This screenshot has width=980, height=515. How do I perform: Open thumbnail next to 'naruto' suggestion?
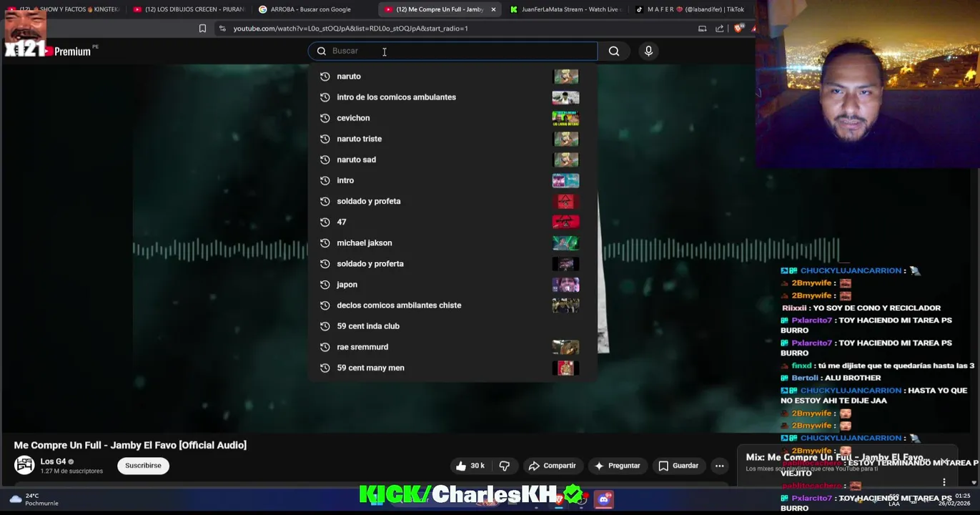point(565,77)
